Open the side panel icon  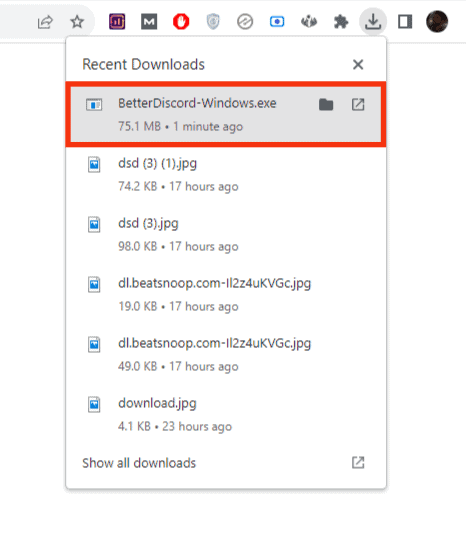tap(405, 22)
